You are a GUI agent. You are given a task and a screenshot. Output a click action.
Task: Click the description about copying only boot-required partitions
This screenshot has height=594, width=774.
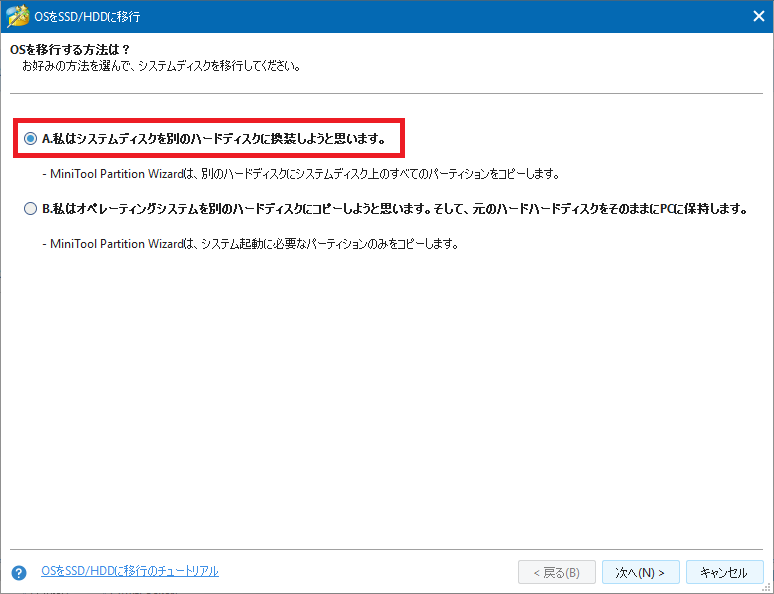point(250,244)
